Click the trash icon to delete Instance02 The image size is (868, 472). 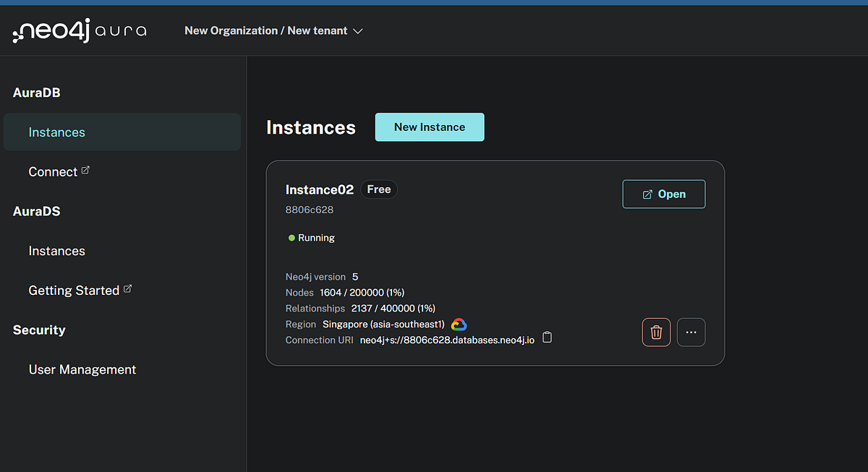(656, 332)
